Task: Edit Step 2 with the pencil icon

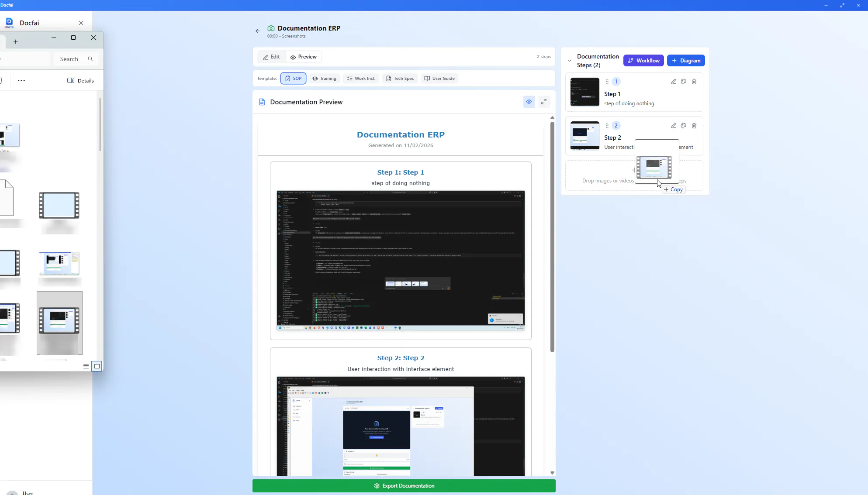Action: (673, 126)
